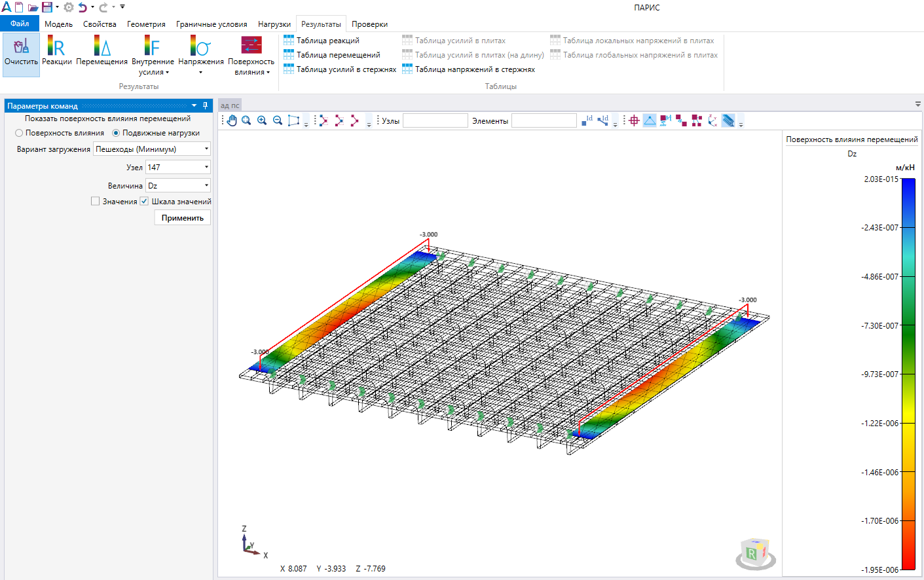Switch to the Свойства tab

click(x=100, y=24)
